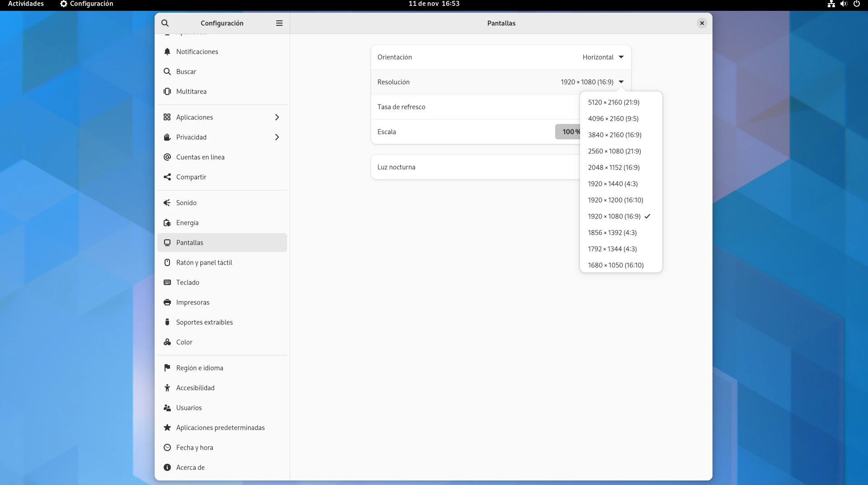This screenshot has width=868, height=485.
Task: Expand the Aplicaciones submenu chevron
Action: [x=277, y=117]
